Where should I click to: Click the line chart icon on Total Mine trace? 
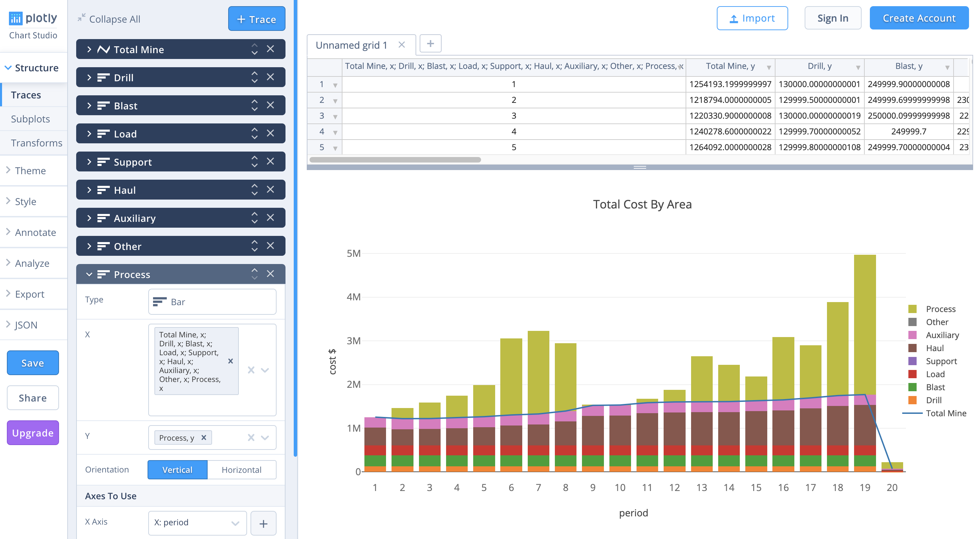point(104,49)
